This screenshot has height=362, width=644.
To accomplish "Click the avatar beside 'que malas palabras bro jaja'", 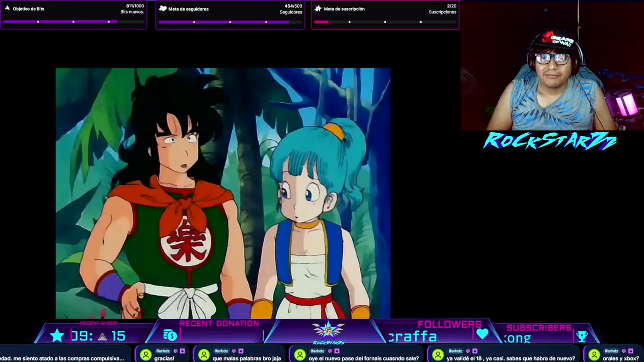I will [204, 355].
